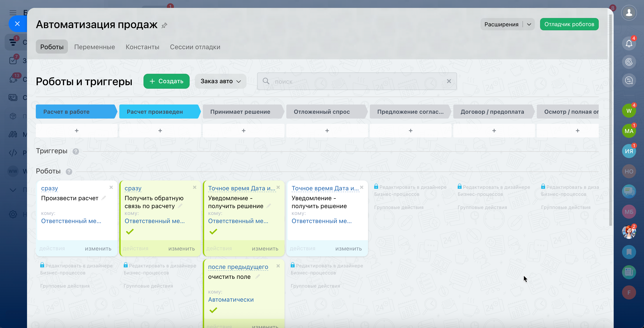Open the Расширения dropdown arrow
Screen dimensions: 644x328
tap(529, 24)
